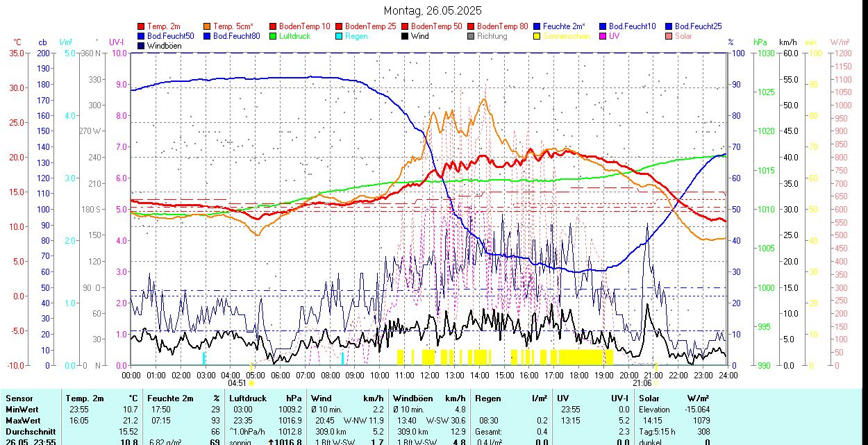Click the Temp. 2m table header

coord(85,398)
